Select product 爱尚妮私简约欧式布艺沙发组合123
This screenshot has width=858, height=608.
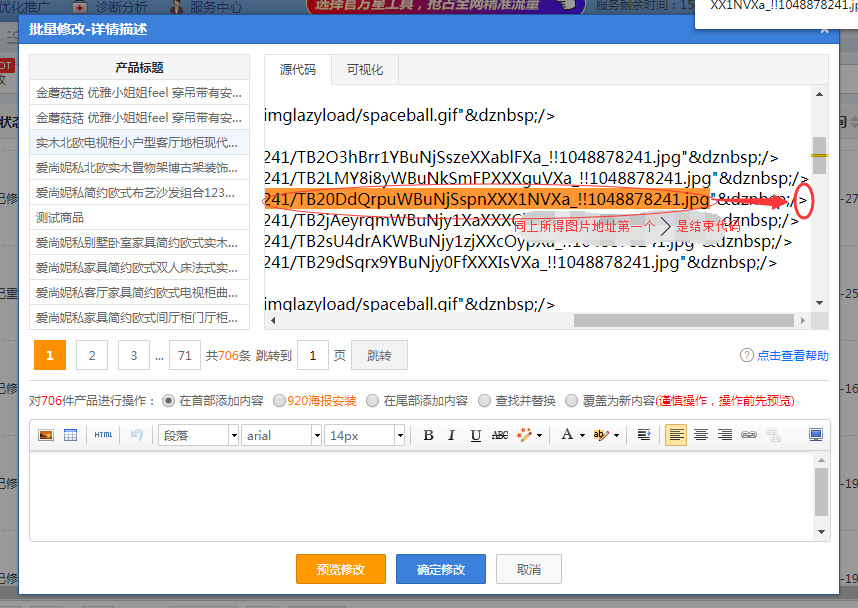[x=140, y=193]
